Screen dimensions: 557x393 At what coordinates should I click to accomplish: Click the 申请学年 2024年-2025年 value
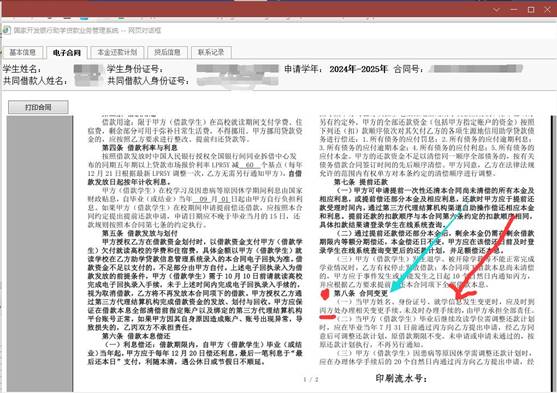[x=358, y=69]
